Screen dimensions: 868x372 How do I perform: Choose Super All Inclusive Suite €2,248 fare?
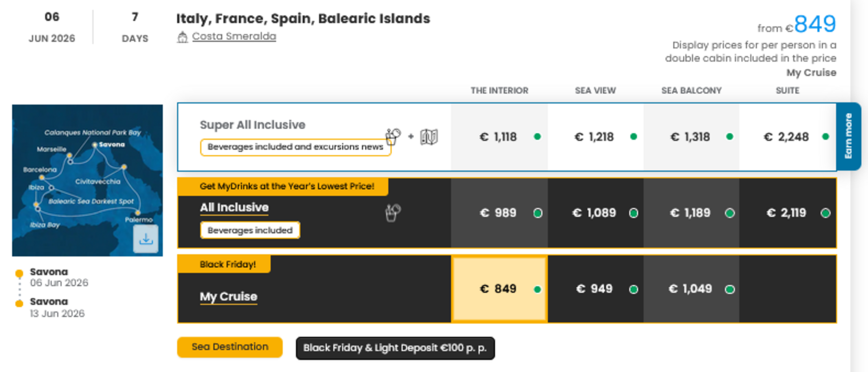(x=787, y=137)
